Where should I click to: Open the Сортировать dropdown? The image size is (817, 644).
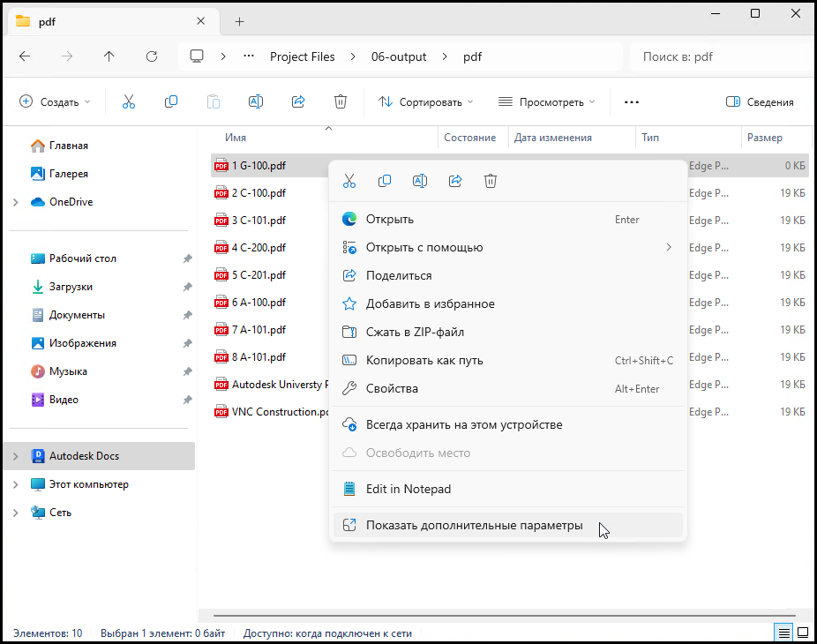[425, 102]
